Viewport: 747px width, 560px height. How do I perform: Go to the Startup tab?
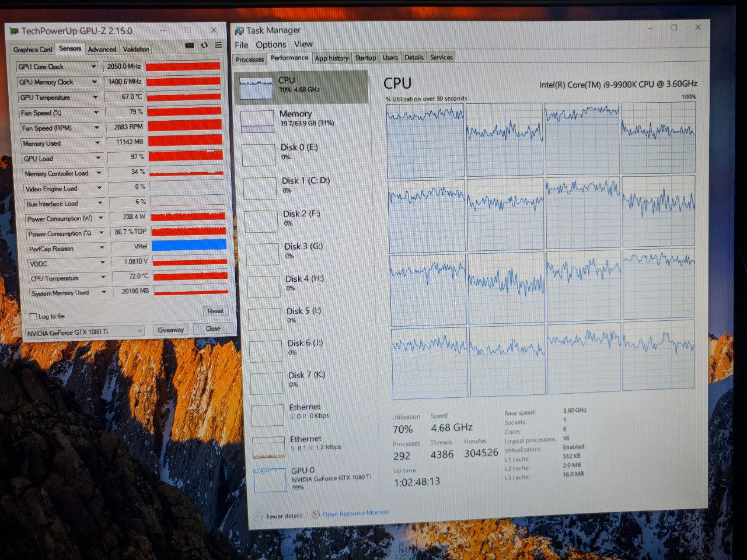(365, 58)
